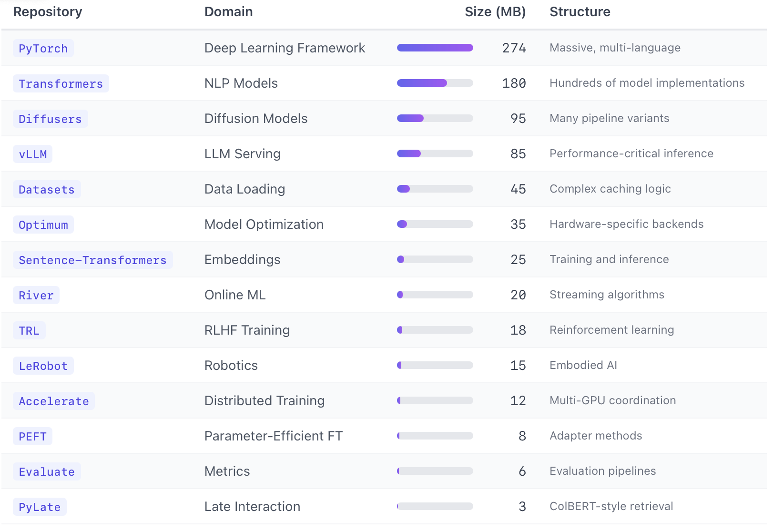This screenshot has height=532, width=773.
Task: Select the Optimum repository tag
Action: (43, 225)
